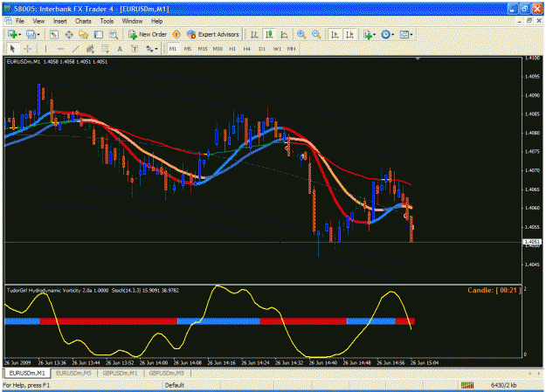546x392 pixels.
Task: Open the Templates dropdown
Action: 406,34
